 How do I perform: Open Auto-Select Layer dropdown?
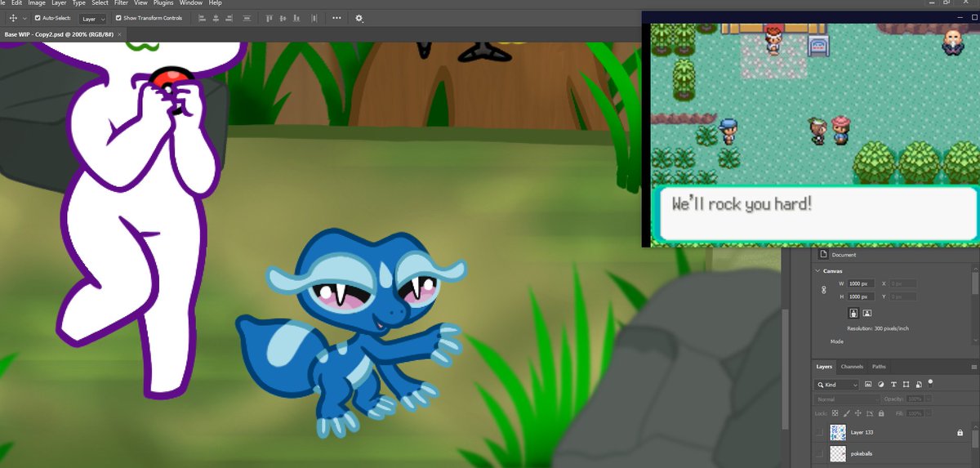point(93,18)
